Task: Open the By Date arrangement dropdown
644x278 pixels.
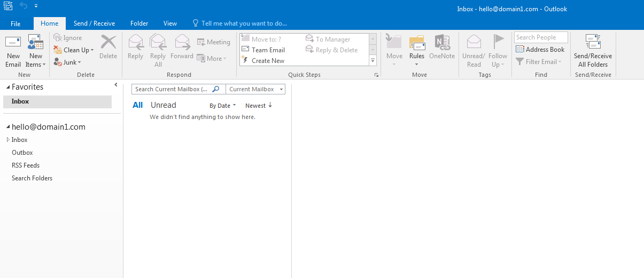Action: pos(222,106)
